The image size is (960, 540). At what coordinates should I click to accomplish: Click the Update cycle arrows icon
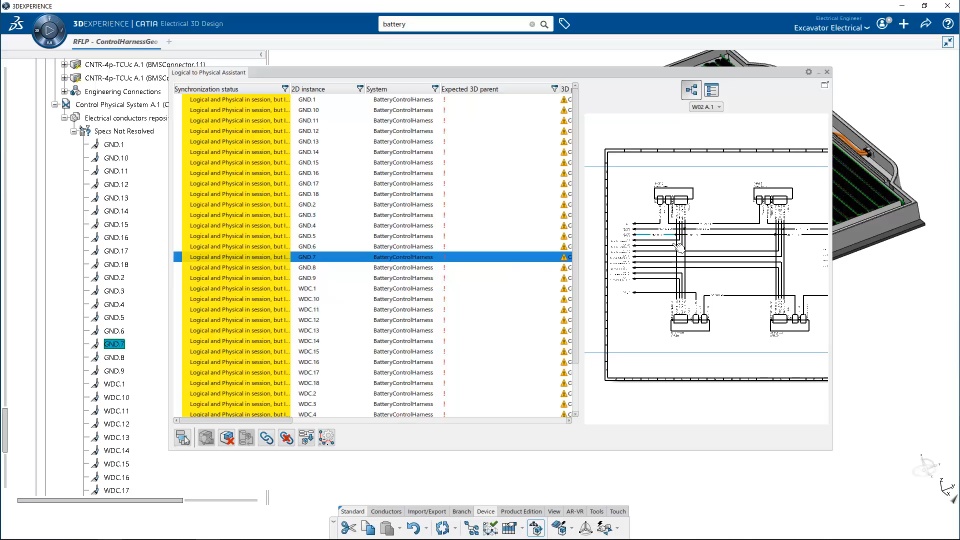click(442, 528)
